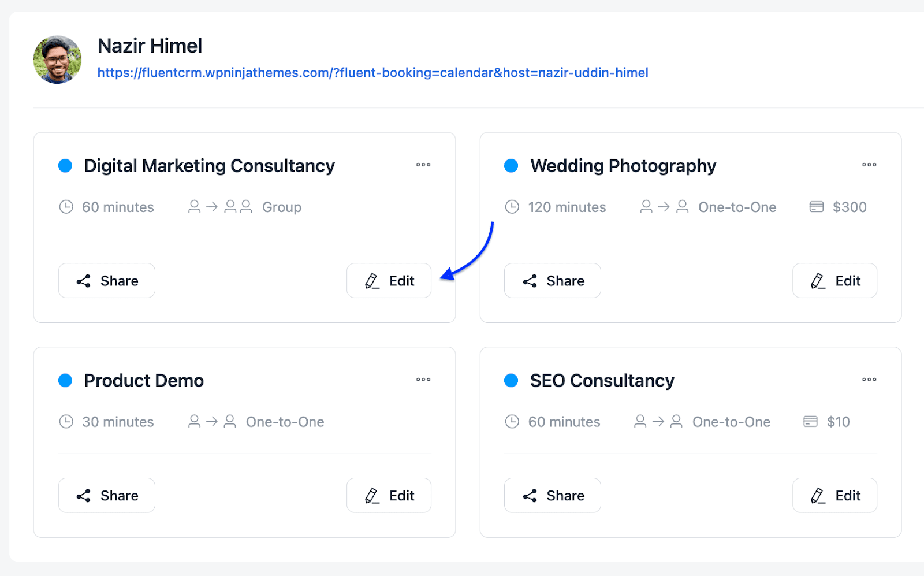This screenshot has width=924, height=576.
Task: Share the Digital Marketing Consultancy event
Action: pyautogui.click(x=107, y=281)
